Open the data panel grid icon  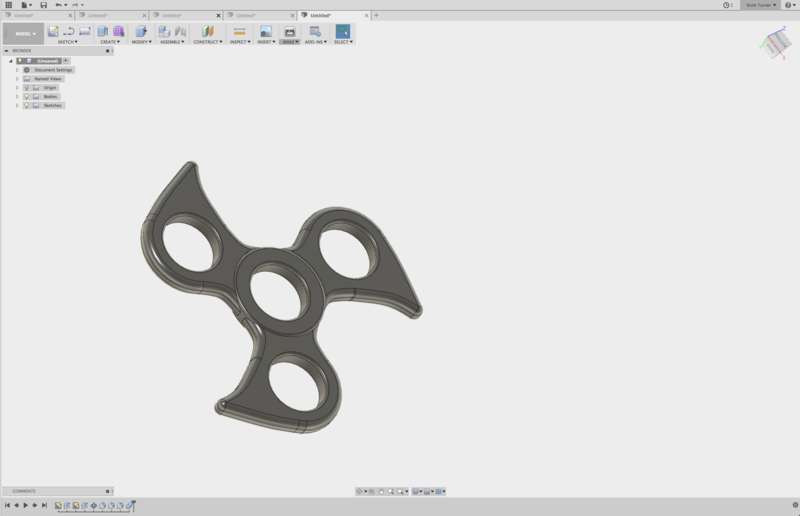tap(9, 5)
